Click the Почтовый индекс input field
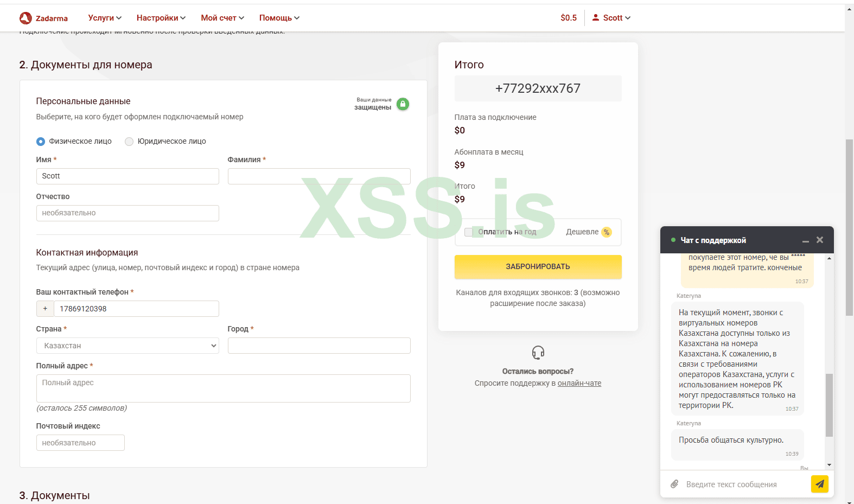854x504 pixels. pyautogui.click(x=80, y=443)
